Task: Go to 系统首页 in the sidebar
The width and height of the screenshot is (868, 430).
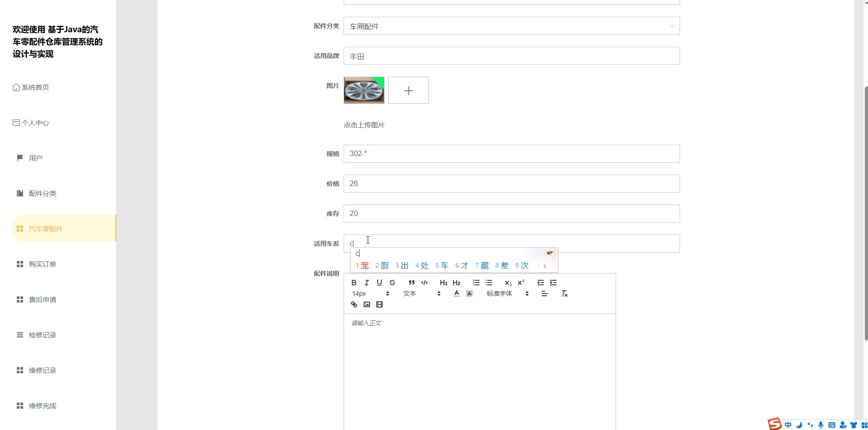Action: [31, 87]
